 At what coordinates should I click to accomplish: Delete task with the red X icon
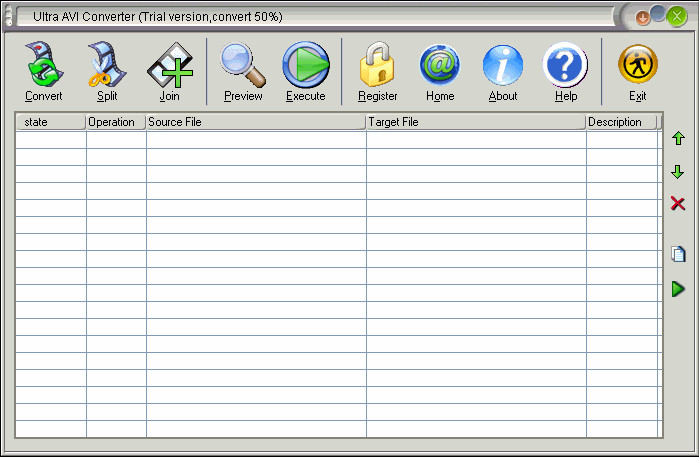[x=678, y=203]
